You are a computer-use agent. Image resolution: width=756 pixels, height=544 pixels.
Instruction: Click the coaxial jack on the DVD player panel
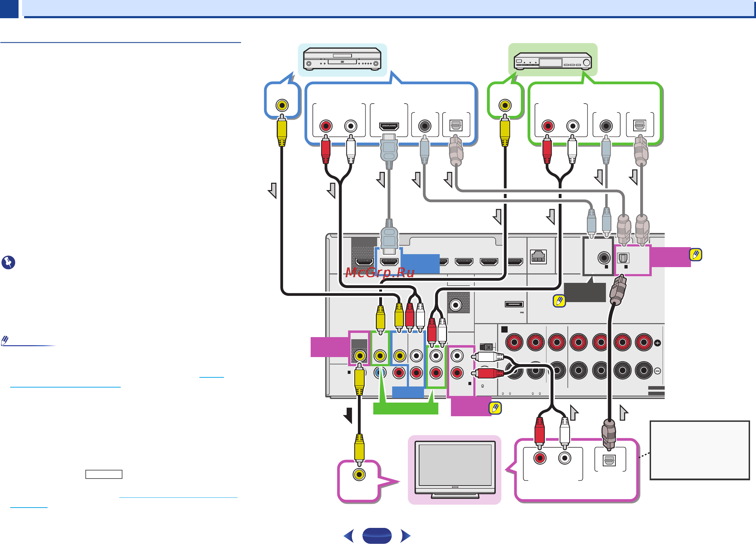point(425,126)
